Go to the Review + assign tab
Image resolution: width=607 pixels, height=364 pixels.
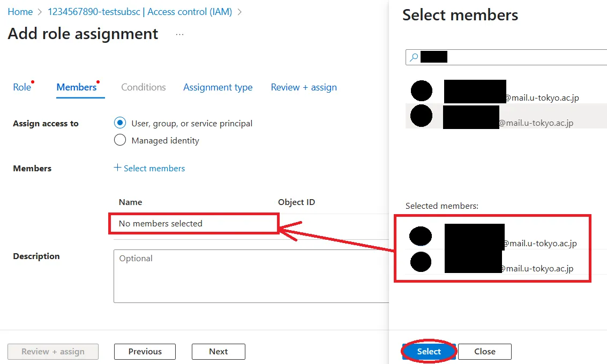(x=304, y=87)
